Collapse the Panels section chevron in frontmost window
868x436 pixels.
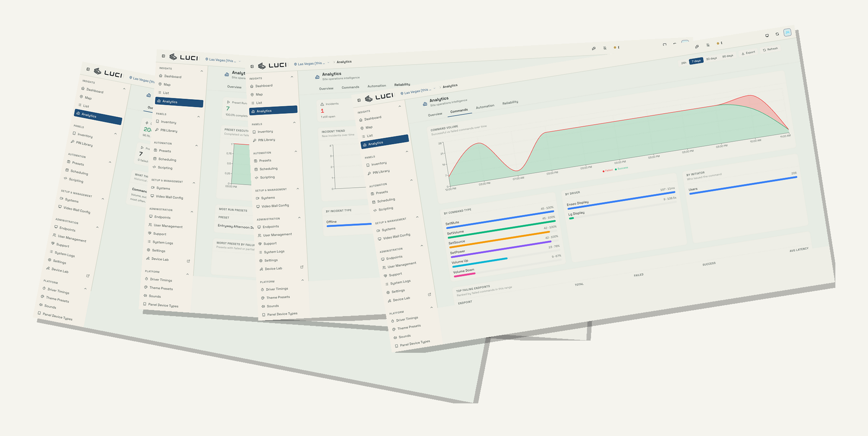407,152
